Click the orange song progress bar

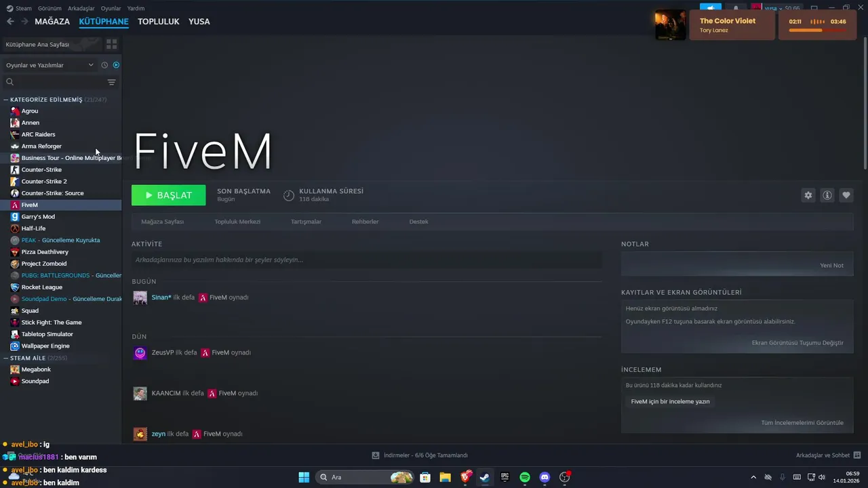coord(806,30)
